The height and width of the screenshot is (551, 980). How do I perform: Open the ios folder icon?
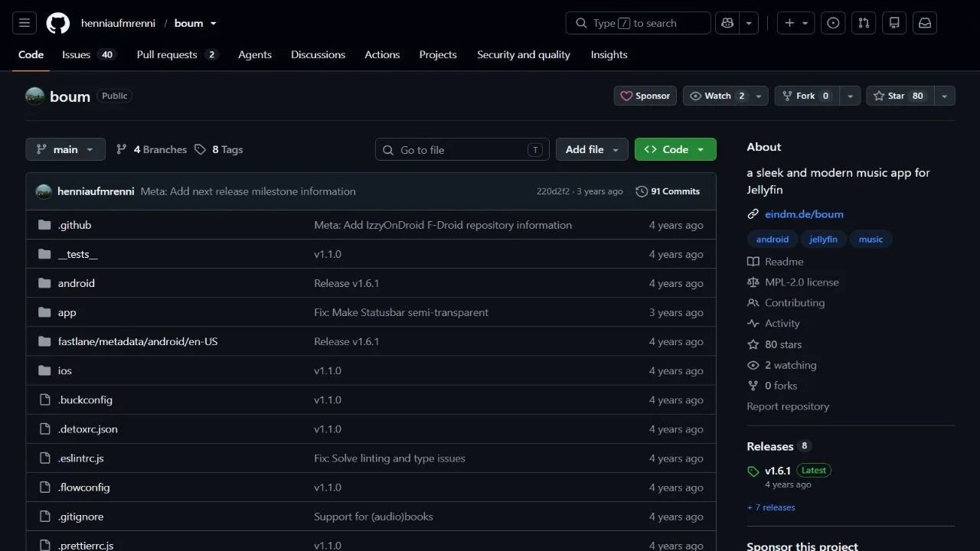pos(44,370)
